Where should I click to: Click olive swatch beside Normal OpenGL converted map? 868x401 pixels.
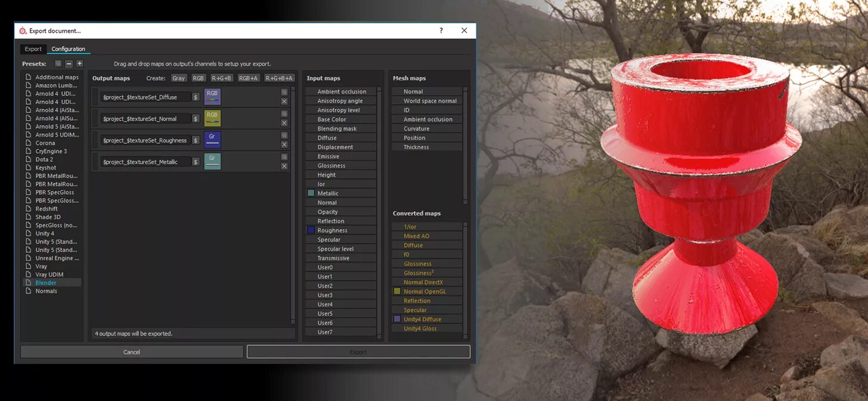coord(397,291)
